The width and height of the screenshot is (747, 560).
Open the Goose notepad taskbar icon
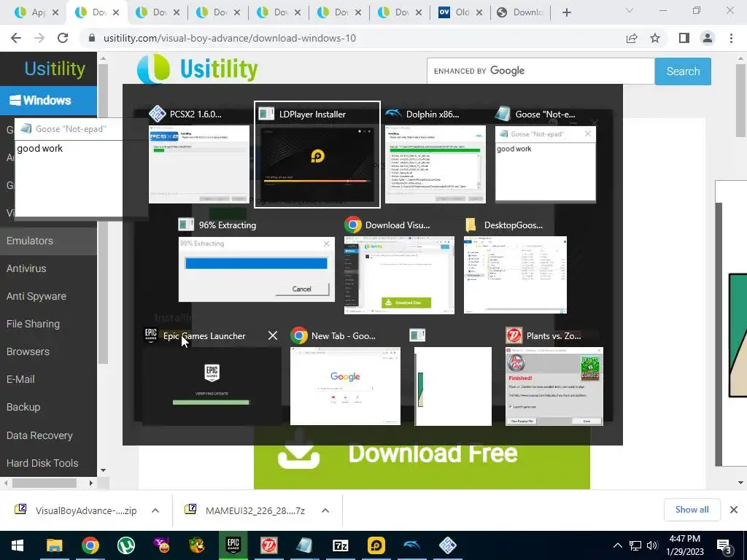(304, 545)
